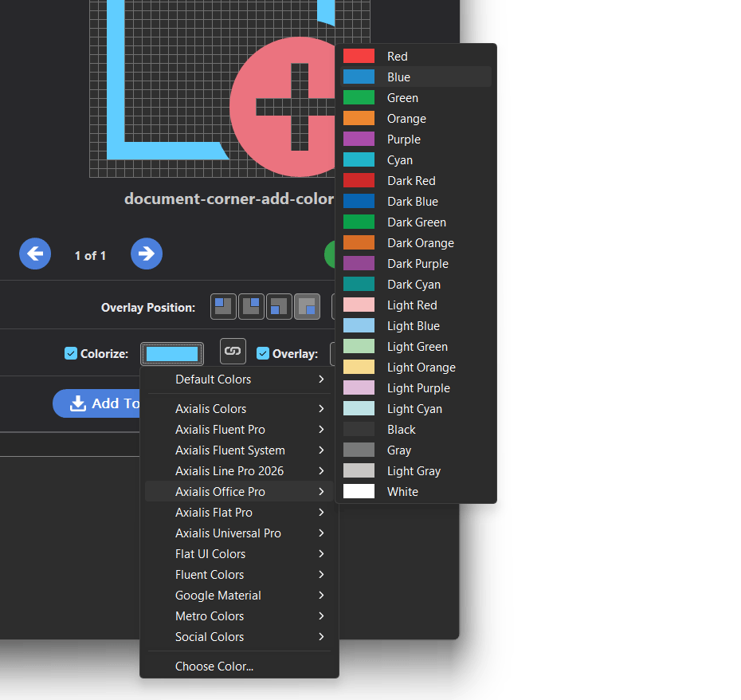Click the previous icon navigation arrow
The image size is (741, 700).
35,254
